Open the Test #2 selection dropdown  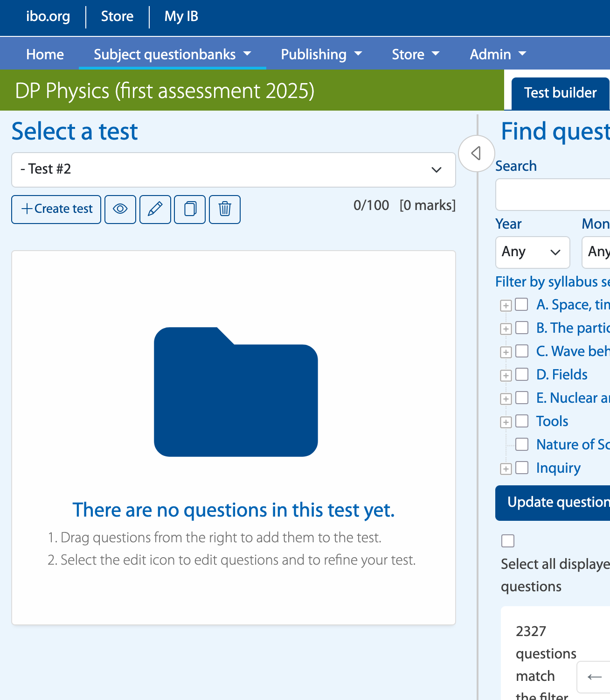pyautogui.click(x=233, y=169)
